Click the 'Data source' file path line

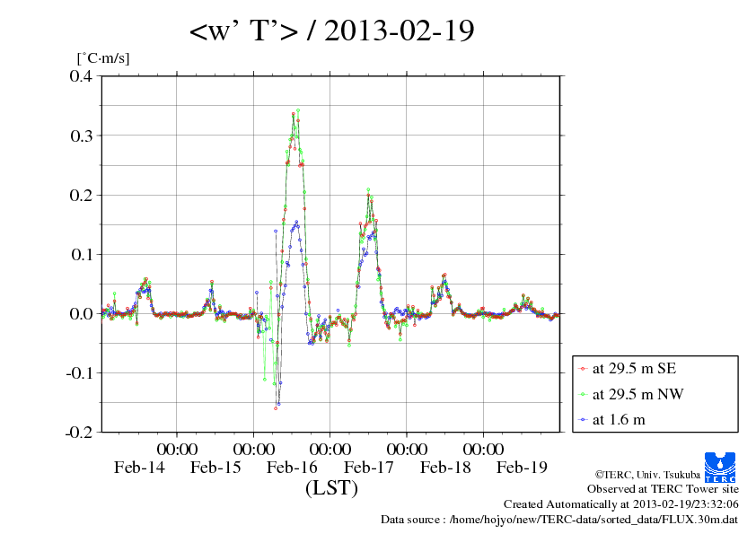pos(559,520)
